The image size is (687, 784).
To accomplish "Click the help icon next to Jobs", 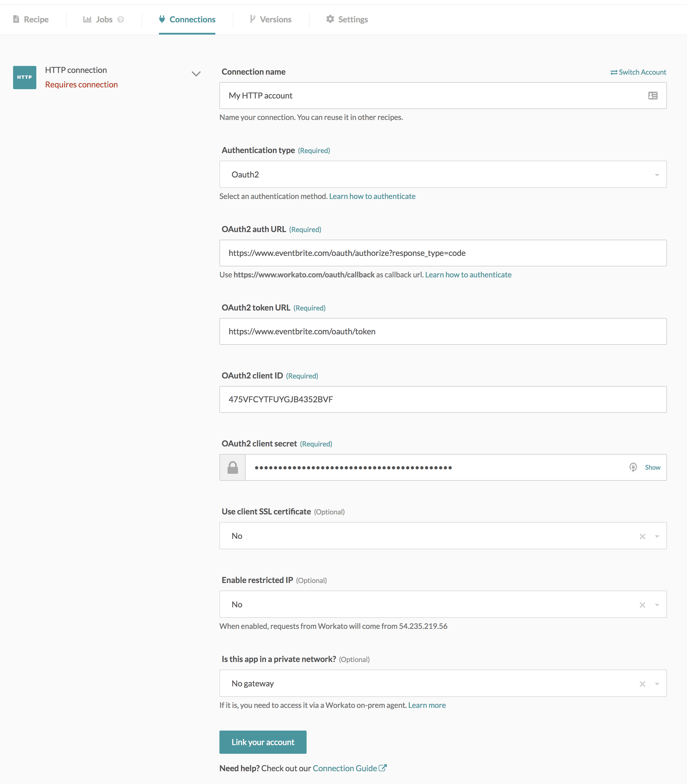I will coord(121,19).
